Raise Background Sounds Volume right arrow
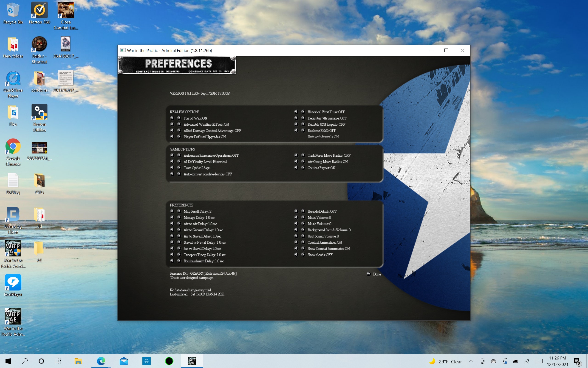This screenshot has height=368, width=588. tap(303, 230)
